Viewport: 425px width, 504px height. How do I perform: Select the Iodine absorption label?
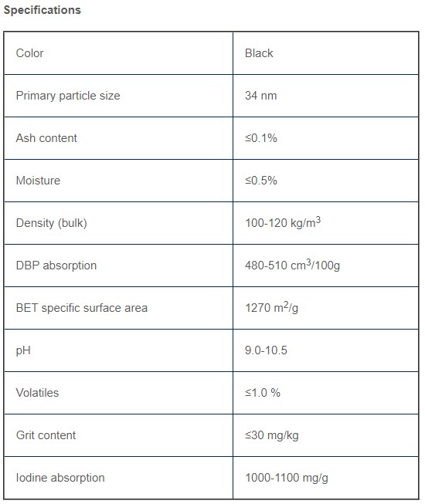60,478
